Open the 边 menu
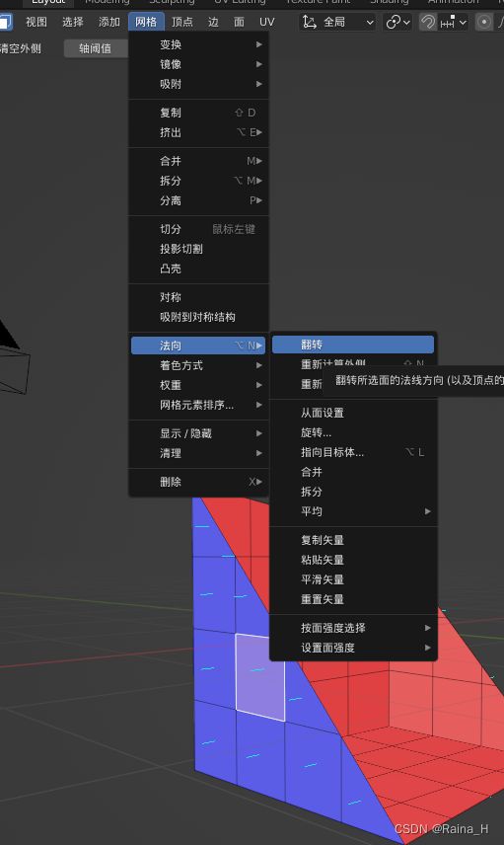Screen dimensions: 504x845 (x=213, y=22)
